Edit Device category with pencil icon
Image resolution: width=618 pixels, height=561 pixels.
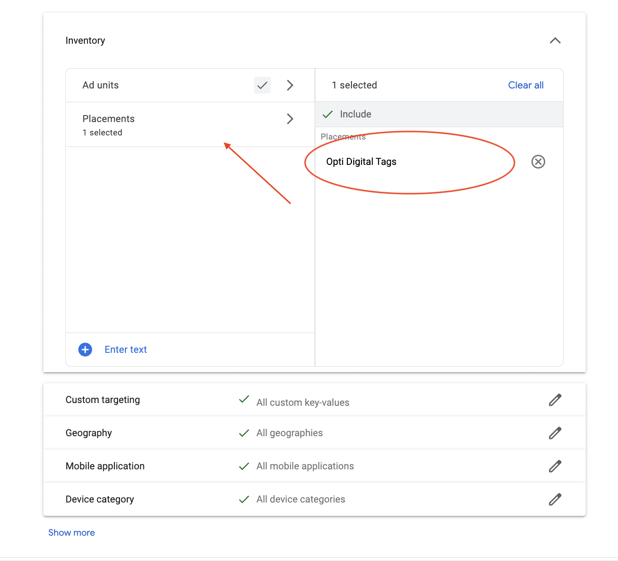click(x=555, y=499)
